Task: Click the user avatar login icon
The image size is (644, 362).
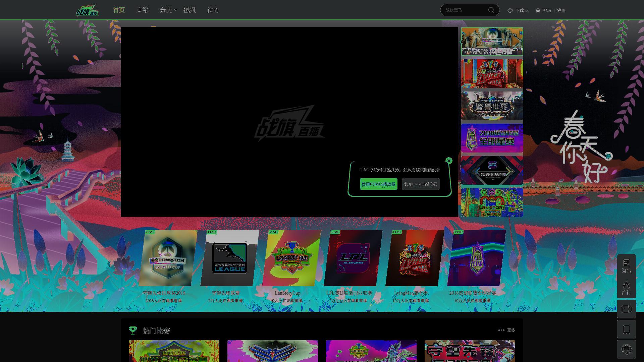Action: (538, 10)
